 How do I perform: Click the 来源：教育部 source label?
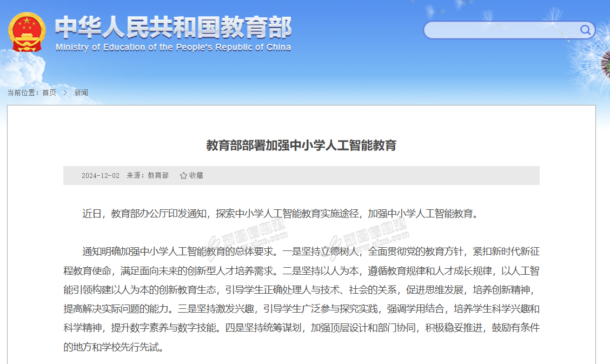[148, 176]
